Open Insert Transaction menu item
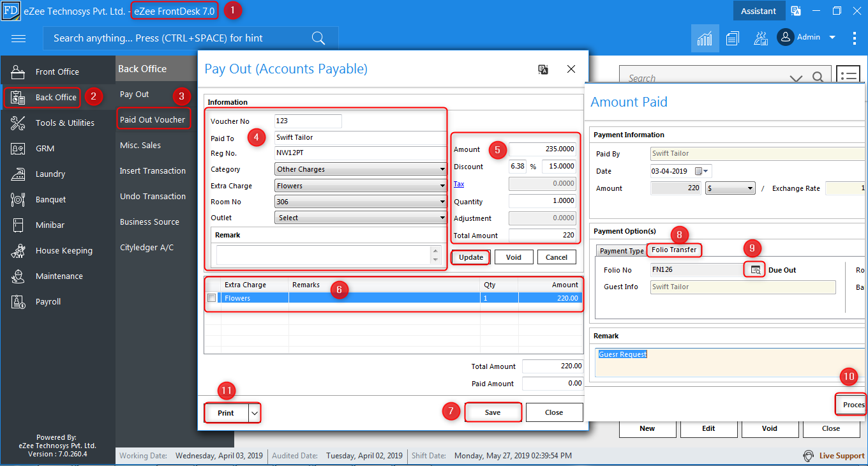The image size is (868, 466). (153, 170)
